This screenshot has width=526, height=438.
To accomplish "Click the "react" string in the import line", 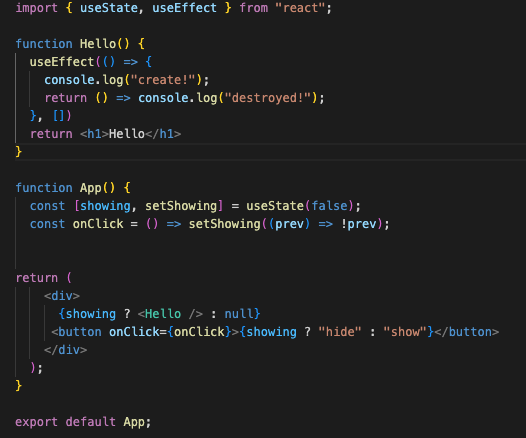I will (300, 8).
